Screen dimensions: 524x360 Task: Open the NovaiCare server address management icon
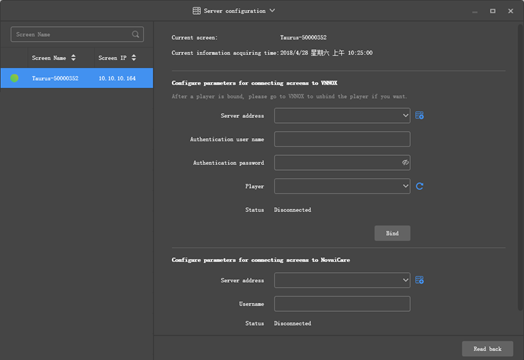pyautogui.click(x=419, y=280)
